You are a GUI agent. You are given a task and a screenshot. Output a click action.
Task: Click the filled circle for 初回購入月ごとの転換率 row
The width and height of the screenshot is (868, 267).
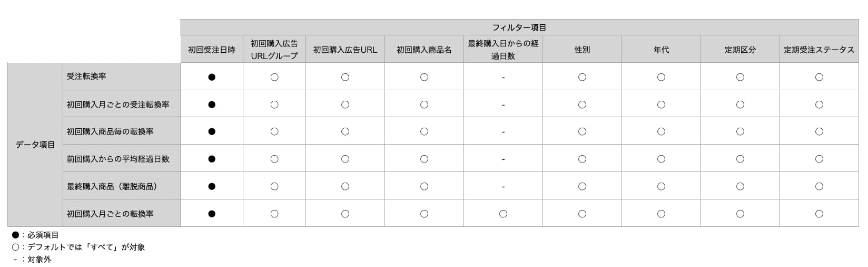(212, 214)
